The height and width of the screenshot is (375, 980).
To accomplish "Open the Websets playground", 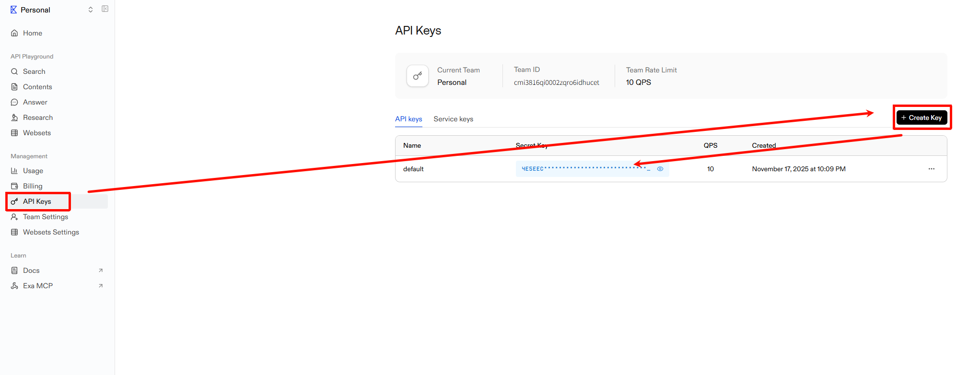I will click(x=37, y=133).
